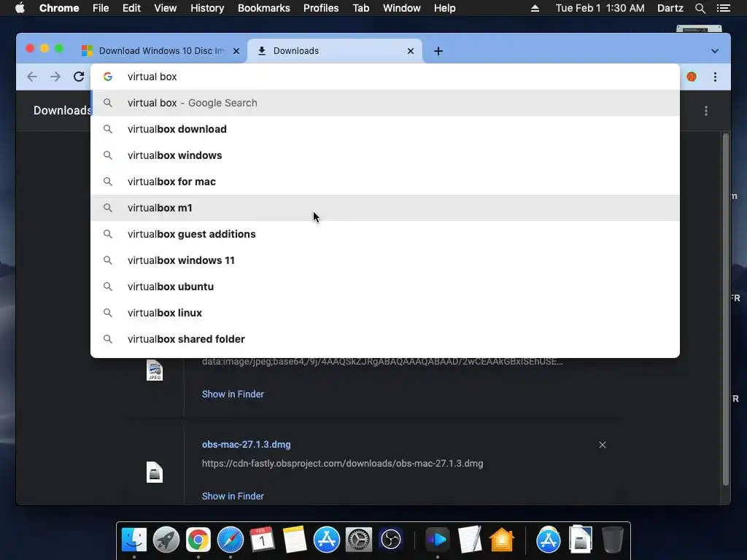Viewport: 747px width, 560px height.
Task: Click the Dartz user name in menu bar
Action: [x=670, y=8]
